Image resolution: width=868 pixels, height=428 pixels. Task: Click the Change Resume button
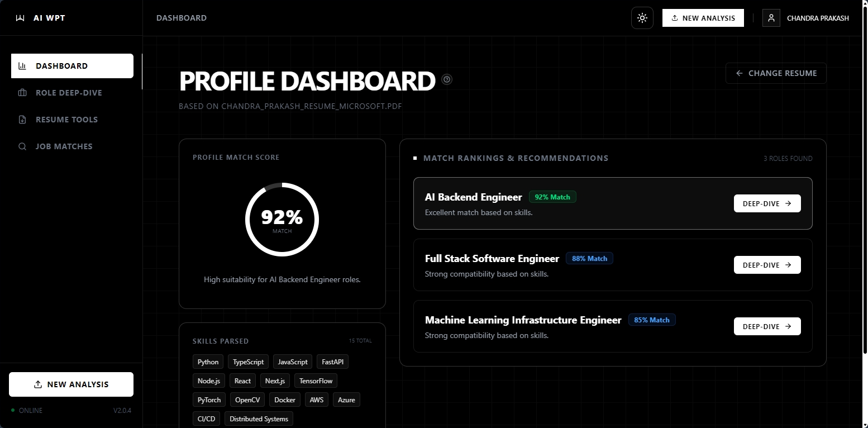(x=776, y=73)
